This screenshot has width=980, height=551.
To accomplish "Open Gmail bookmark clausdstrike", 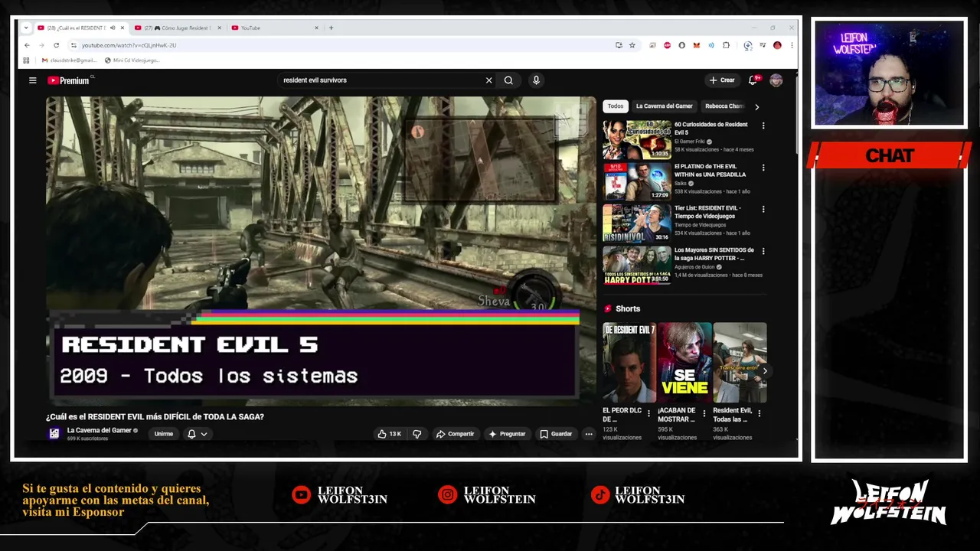I will [69, 60].
